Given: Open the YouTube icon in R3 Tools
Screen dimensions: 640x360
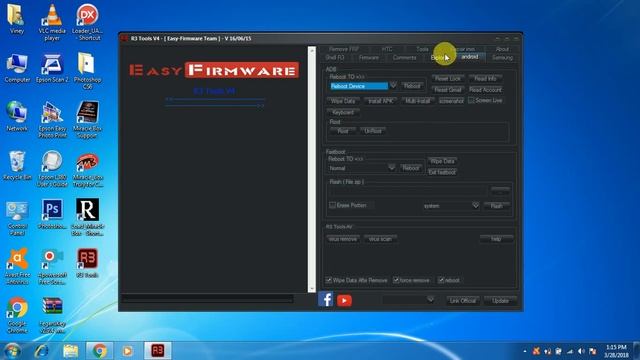Looking at the screenshot, I should tap(344, 301).
